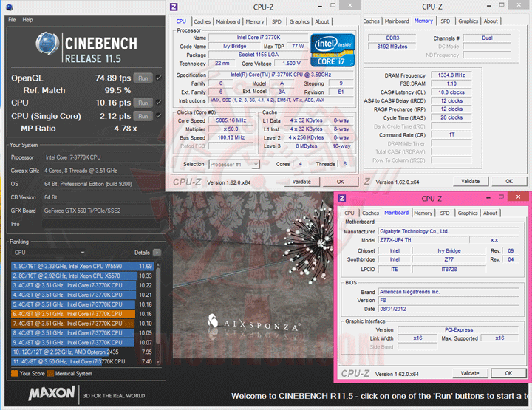Screen dimensions: 532x410
Task: Click OK in CPU-Z Memory window
Action: 509,182
